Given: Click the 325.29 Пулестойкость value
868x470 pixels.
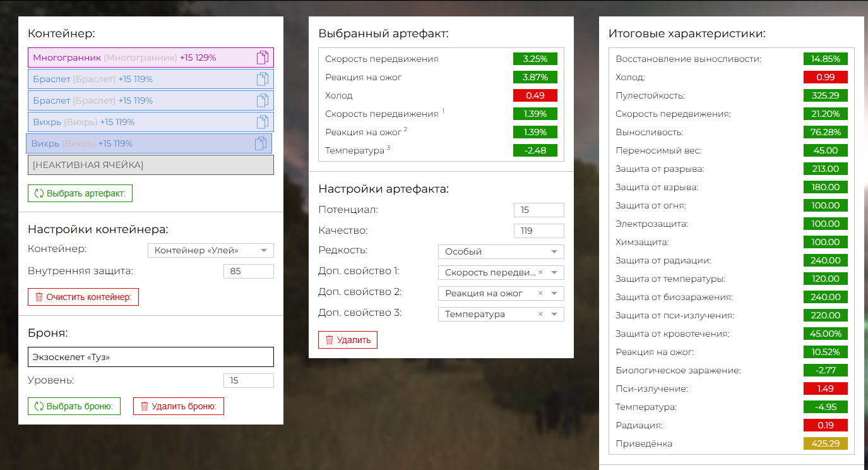Looking at the screenshot, I should point(826,95).
